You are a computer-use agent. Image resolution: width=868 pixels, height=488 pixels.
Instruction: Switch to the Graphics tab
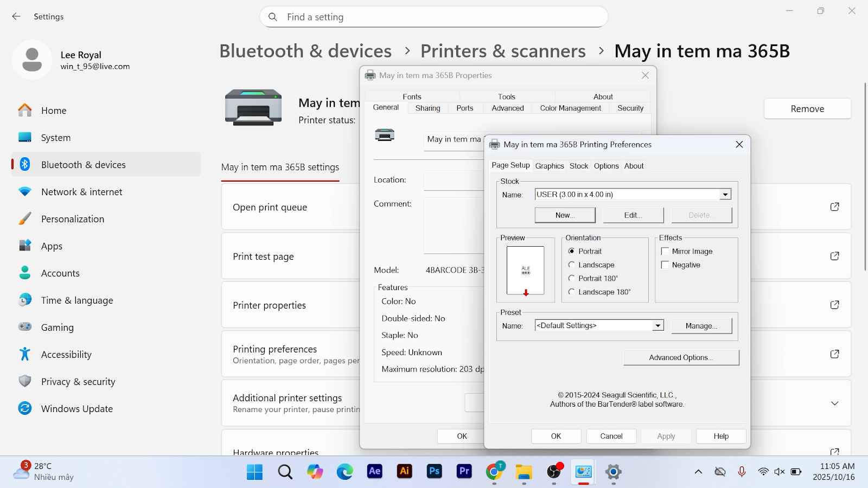coord(549,166)
